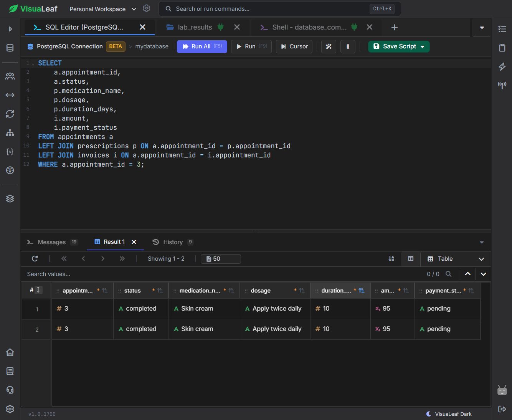Expand the left sidebar arrow
The width and height of the screenshot is (512, 420).
[x=10, y=29]
